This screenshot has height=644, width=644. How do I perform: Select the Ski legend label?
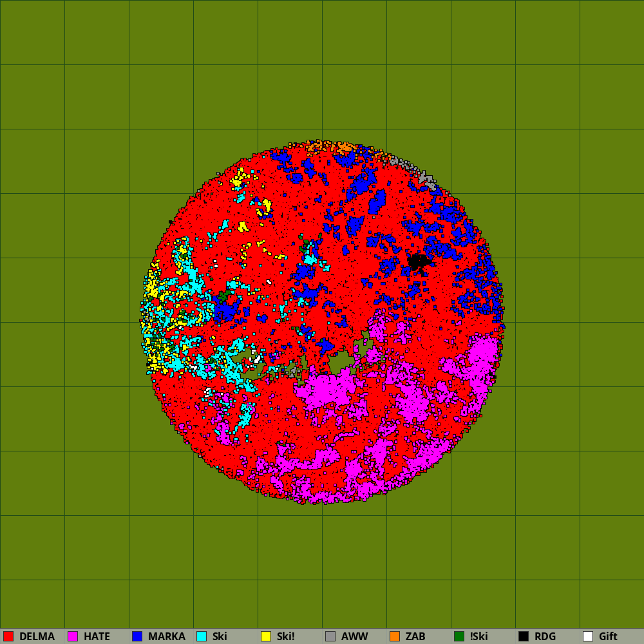tap(220, 636)
